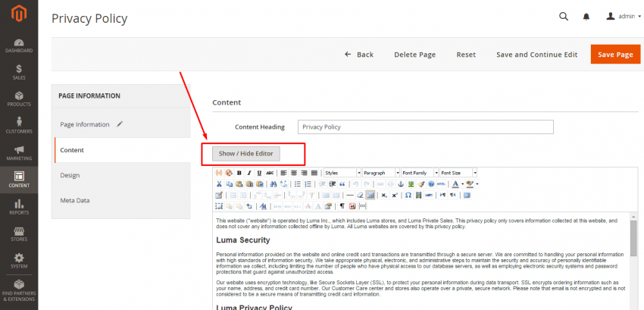Click the Blockquote icon
The width and height of the screenshot is (644, 310).
(342, 183)
